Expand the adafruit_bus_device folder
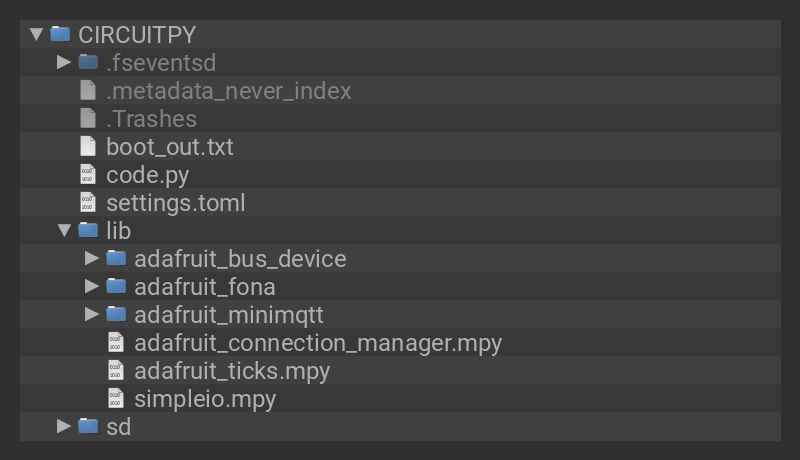Viewport: 800px width, 460px height. pyautogui.click(x=93, y=259)
